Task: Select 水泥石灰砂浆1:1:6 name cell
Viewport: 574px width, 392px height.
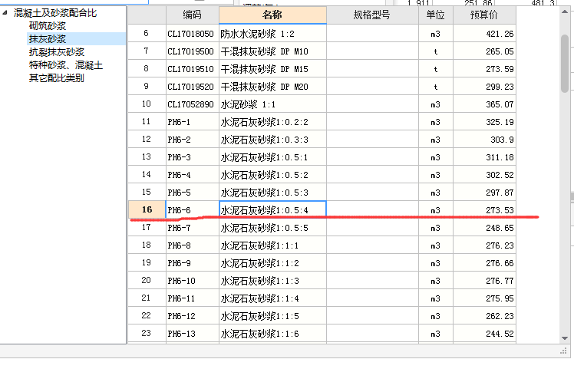Action: coord(272,334)
